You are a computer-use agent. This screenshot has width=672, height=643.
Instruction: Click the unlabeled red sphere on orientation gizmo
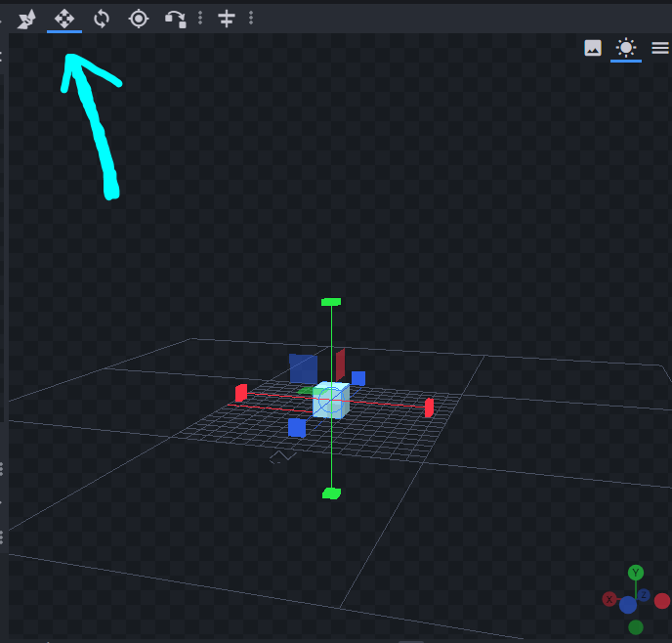coord(661,601)
